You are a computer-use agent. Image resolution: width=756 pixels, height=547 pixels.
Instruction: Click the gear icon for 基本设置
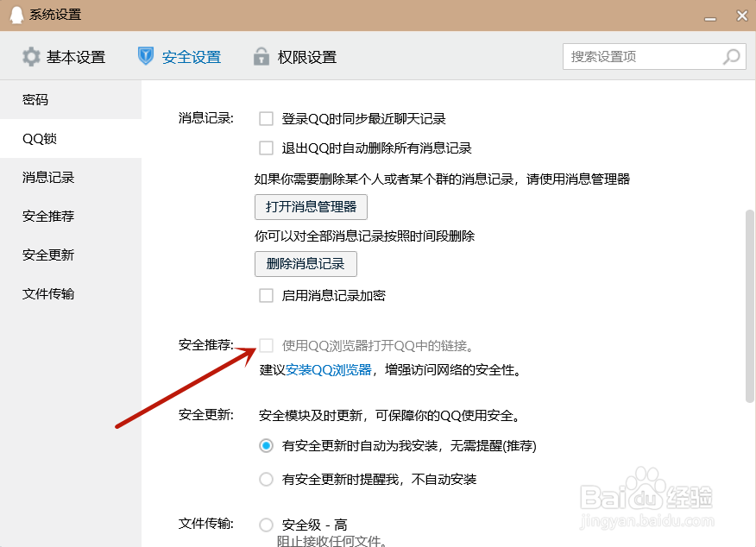coord(31,57)
